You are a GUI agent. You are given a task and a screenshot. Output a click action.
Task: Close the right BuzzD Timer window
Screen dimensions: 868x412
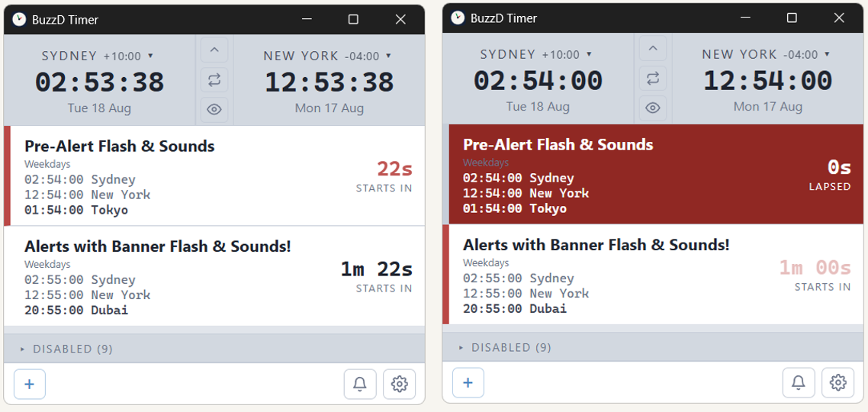tap(839, 18)
